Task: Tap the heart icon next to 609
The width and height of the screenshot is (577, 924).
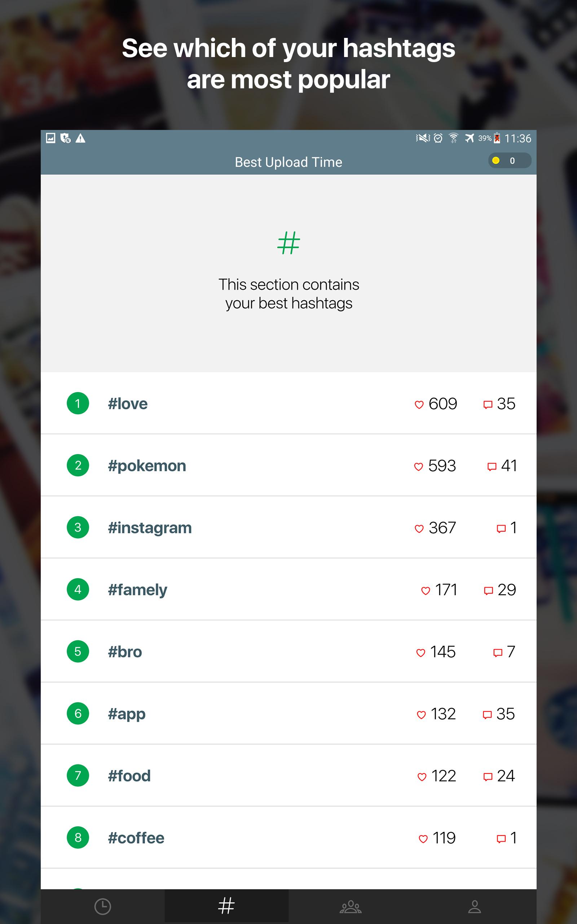Action: (x=419, y=404)
